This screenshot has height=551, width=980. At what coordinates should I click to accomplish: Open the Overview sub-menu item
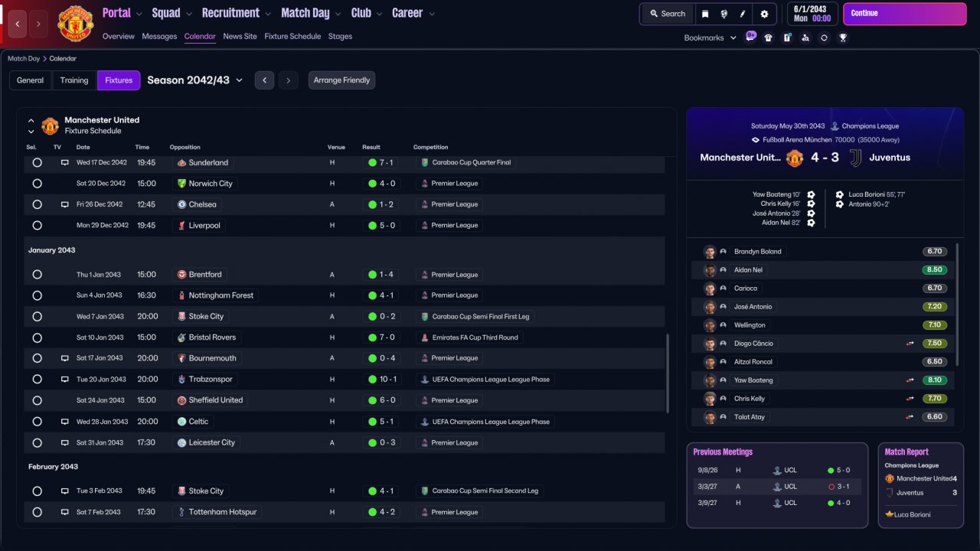pyautogui.click(x=118, y=37)
